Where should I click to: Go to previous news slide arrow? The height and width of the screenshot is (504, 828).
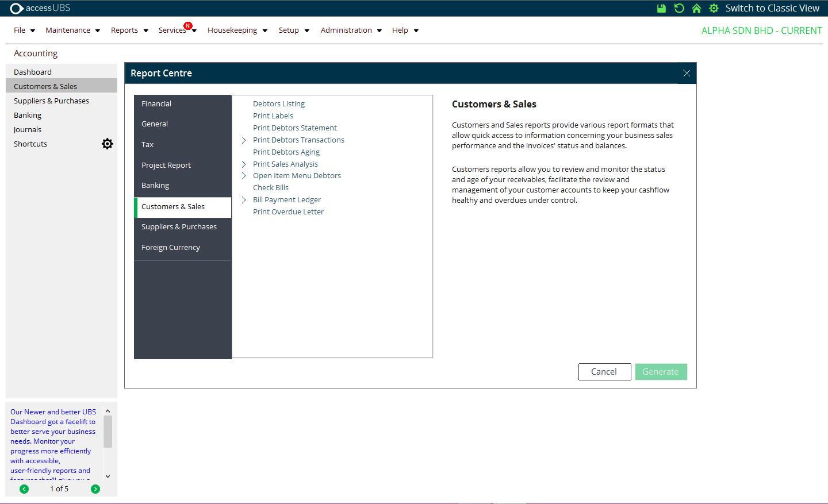click(x=24, y=489)
